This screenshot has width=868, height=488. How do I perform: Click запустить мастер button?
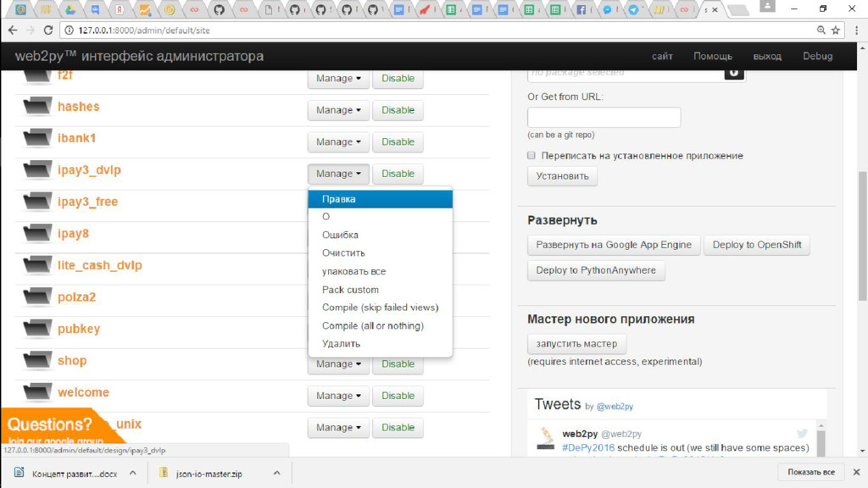[576, 344]
